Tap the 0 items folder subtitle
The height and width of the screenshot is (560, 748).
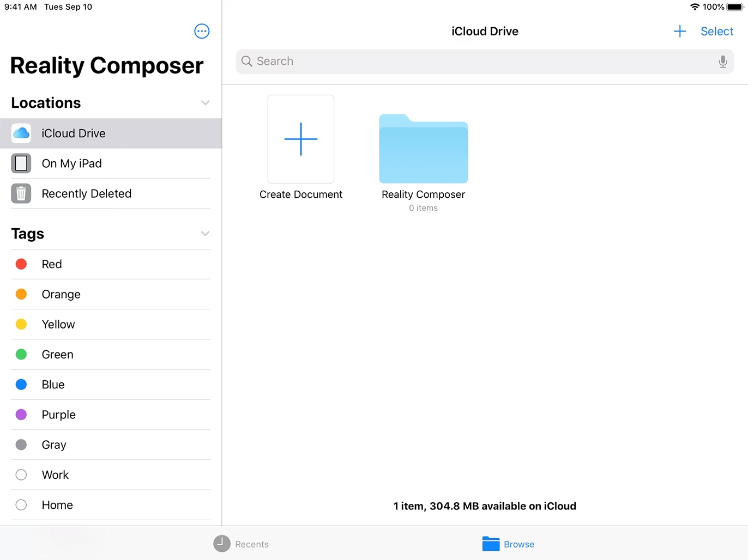click(424, 208)
